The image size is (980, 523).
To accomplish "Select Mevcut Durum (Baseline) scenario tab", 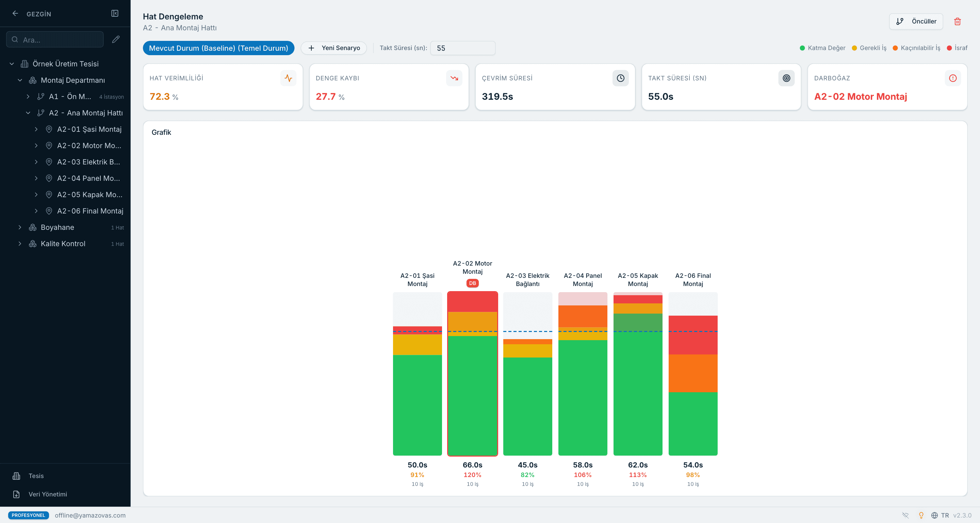I will coord(218,48).
